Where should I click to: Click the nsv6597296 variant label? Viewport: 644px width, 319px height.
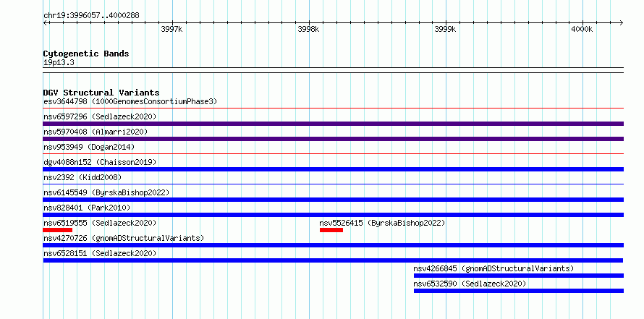(100, 116)
